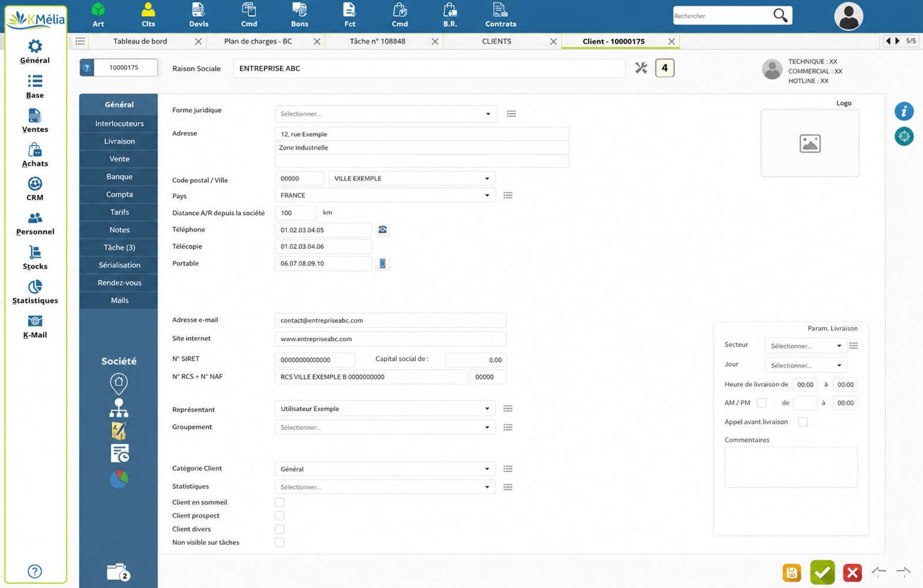
Task: Tick the Client prospect checkbox
Action: [280, 516]
